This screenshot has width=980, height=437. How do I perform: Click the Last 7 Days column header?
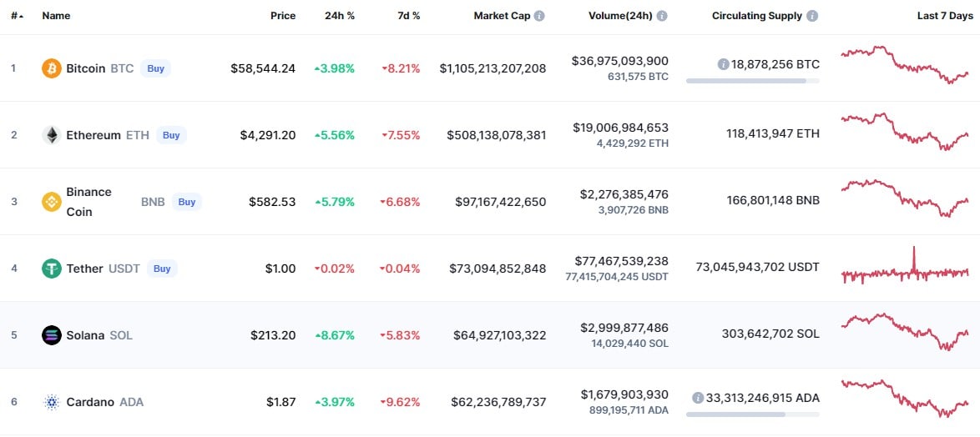click(x=945, y=16)
